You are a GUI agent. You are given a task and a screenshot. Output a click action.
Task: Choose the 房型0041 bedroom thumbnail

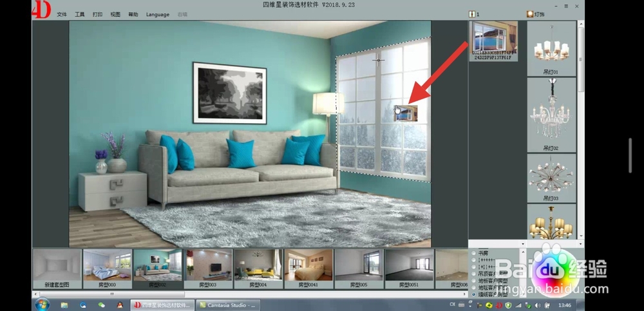click(308, 269)
